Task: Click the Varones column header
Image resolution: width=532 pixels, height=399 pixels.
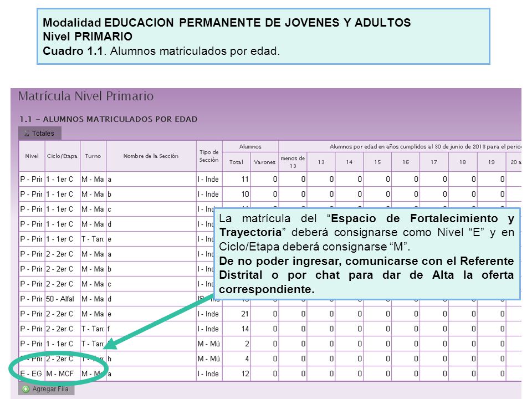Action: tap(265, 162)
